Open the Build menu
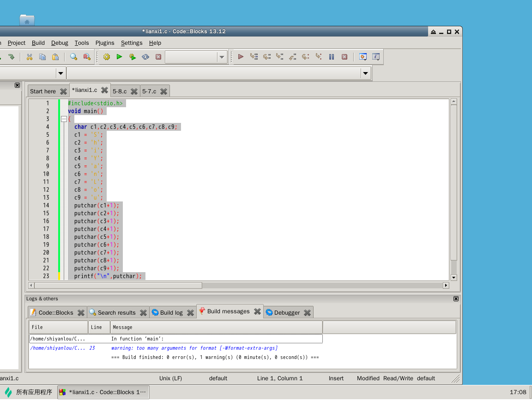Image resolution: width=532 pixels, height=414 pixels. tap(38, 43)
